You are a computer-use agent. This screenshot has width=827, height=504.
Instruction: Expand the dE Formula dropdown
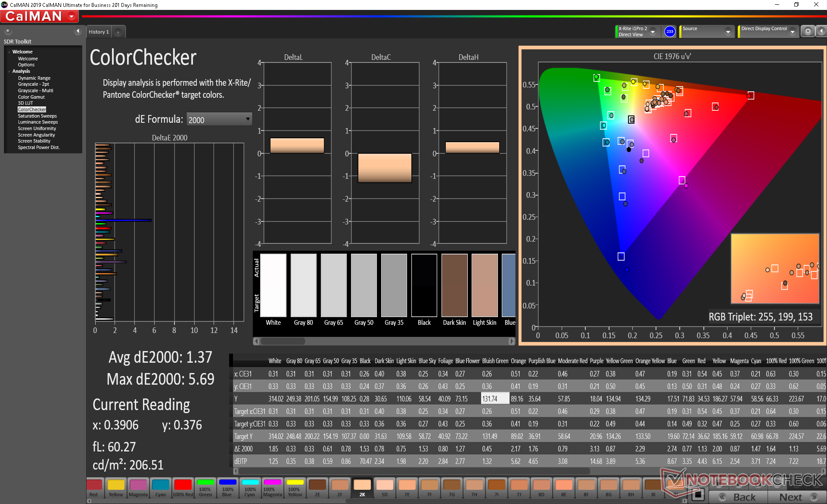click(248, 119)
